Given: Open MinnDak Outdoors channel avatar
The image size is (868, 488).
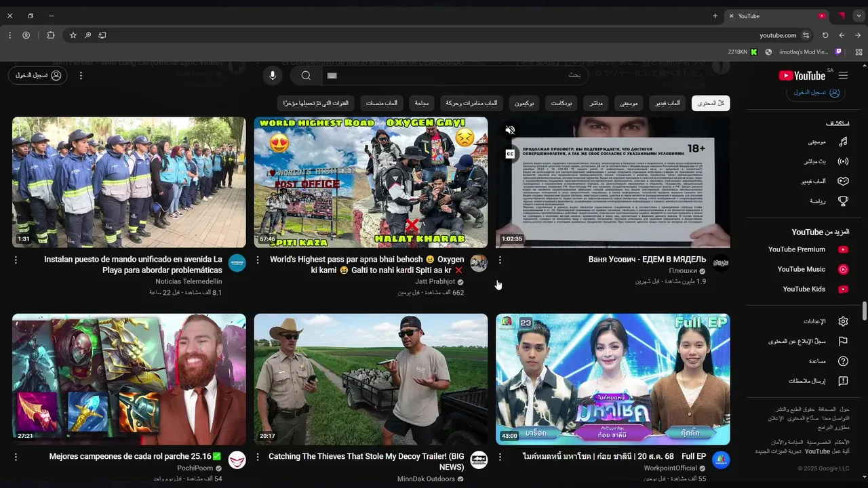Looking at the screenshot, I should coord(479,460).
